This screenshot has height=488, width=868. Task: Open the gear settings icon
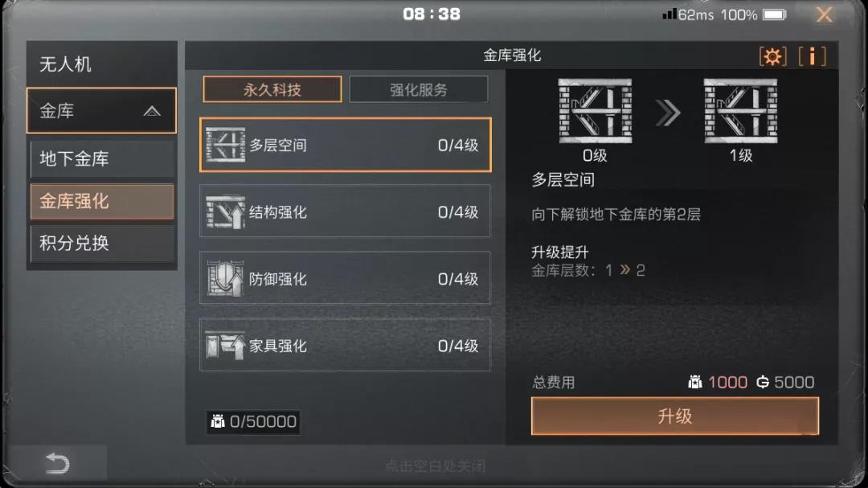pyautogui.click(x=773, y=56)
